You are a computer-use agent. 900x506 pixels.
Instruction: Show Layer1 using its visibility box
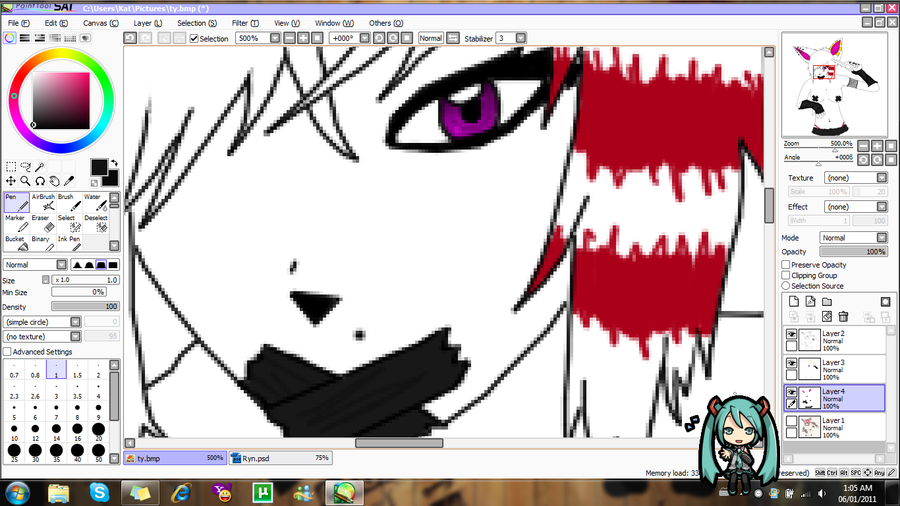coord(792,421)
